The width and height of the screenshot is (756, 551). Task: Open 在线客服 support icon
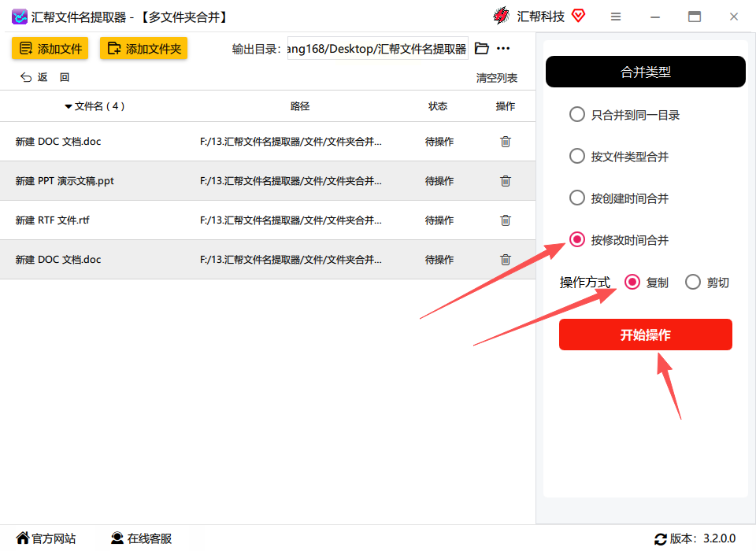pyautogui.click(x=117, y=538)
